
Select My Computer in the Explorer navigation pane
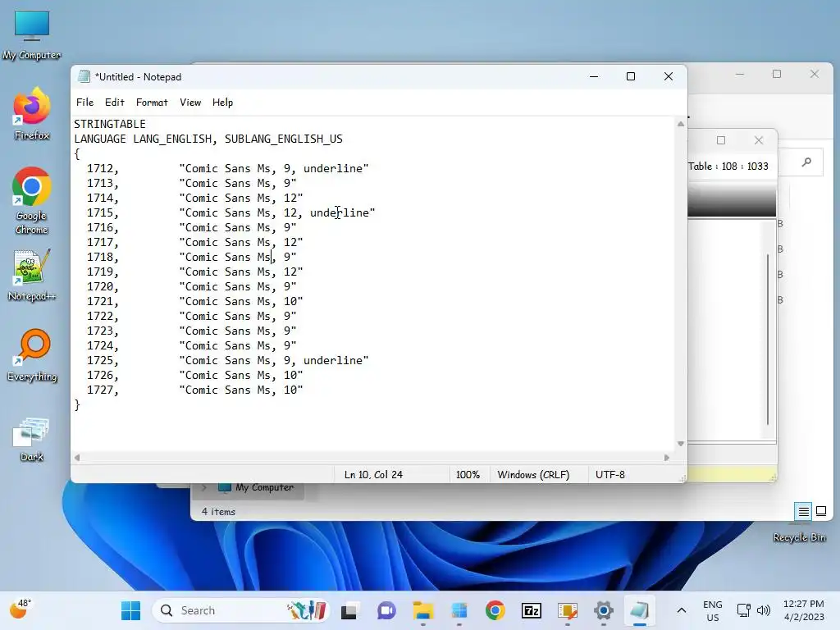pos(265,487)
